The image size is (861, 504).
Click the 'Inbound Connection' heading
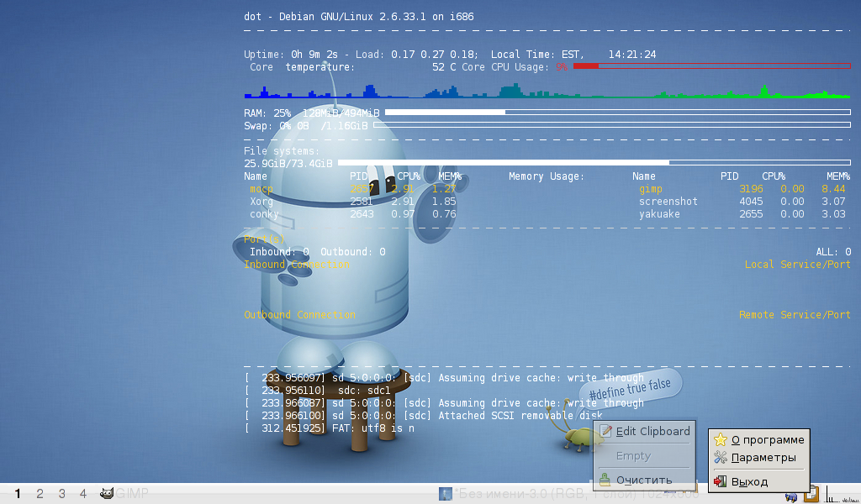pyautogui.click(x=297, y=265)
